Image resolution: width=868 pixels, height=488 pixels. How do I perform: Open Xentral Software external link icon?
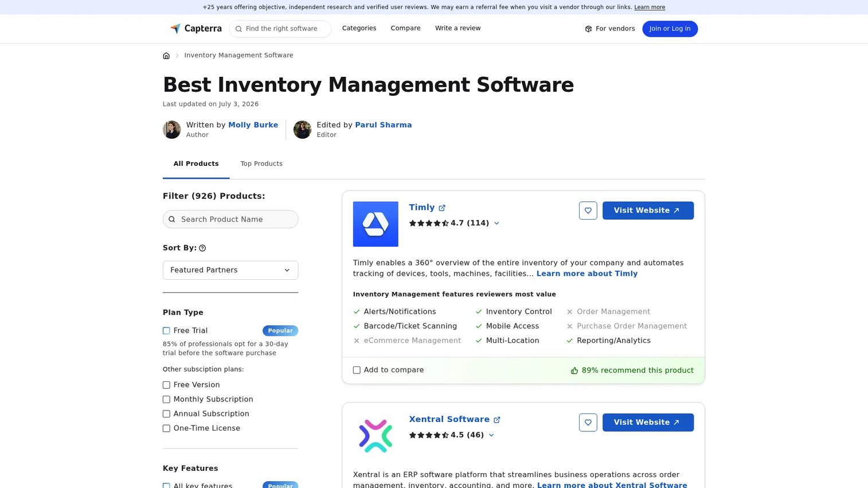click(x=497, y=420)
